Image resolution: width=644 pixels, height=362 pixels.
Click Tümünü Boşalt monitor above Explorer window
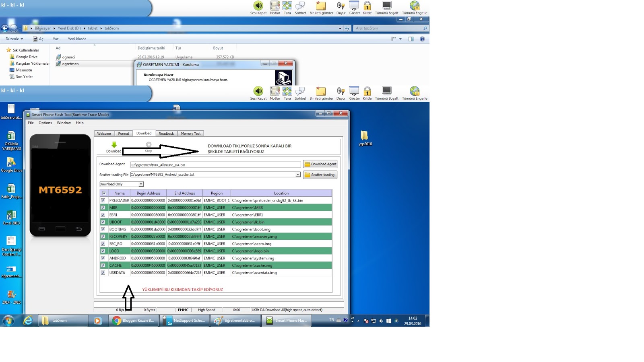pos(386,8)
